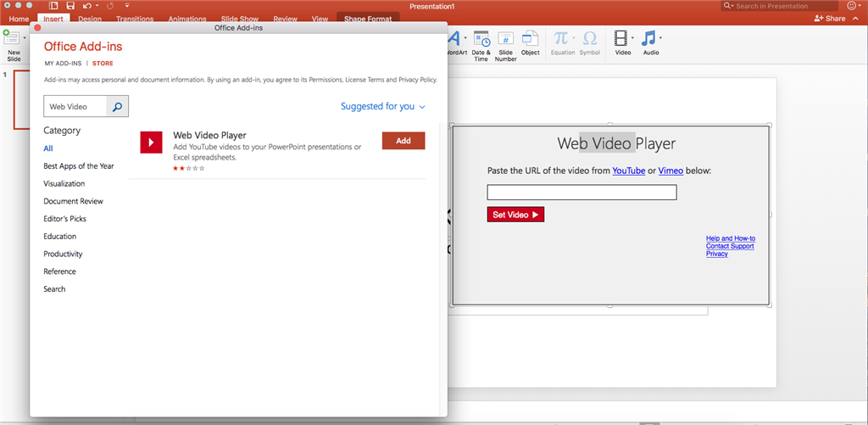Image resolution: width=868 pixels, height=425 pixels.
Task: Click the video URL input field
Action: coord(581,193)
